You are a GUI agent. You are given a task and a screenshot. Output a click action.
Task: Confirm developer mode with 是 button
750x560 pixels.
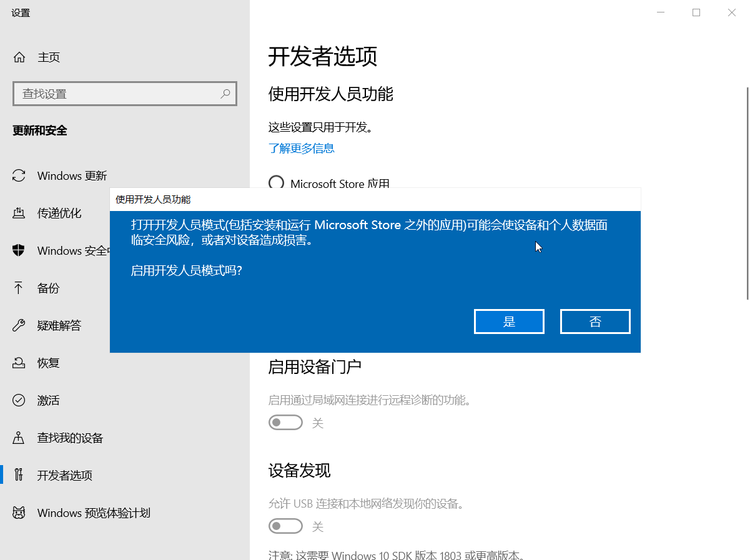509,322
